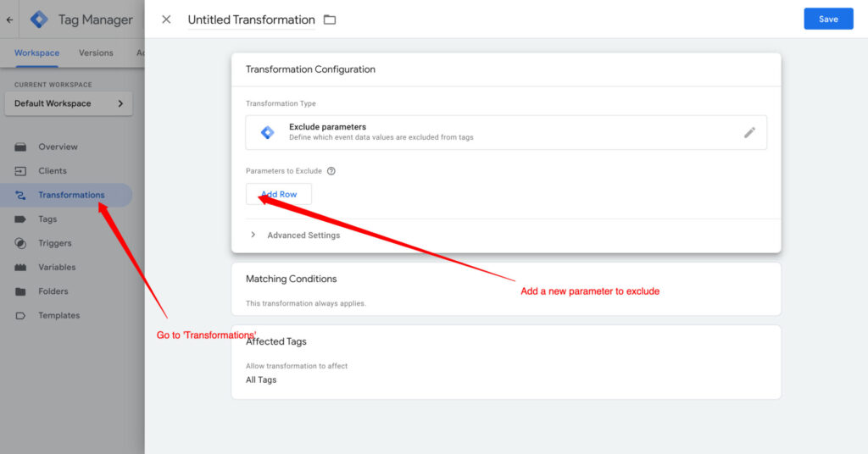This screenshot has width=868, height=454.
Task: Click the Clients sidebar icon
Action: [x=20, y=171]
